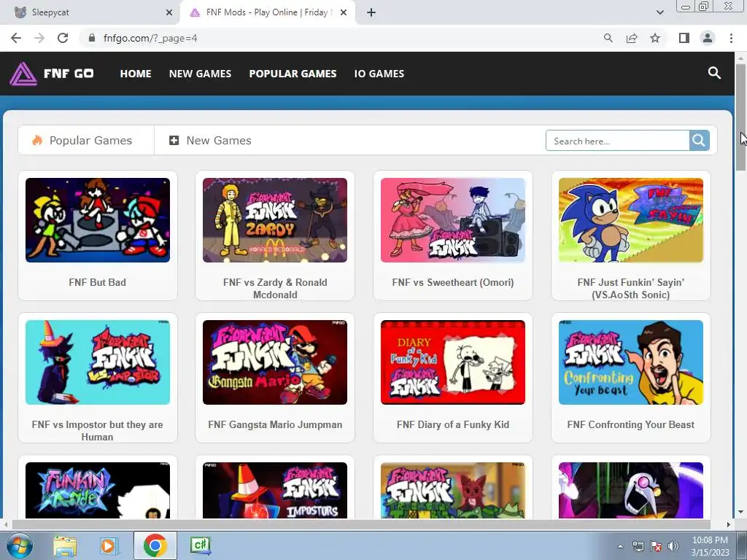Open a new tab with plus button
The width and height of the screenshot is (747, 560).
371,13
